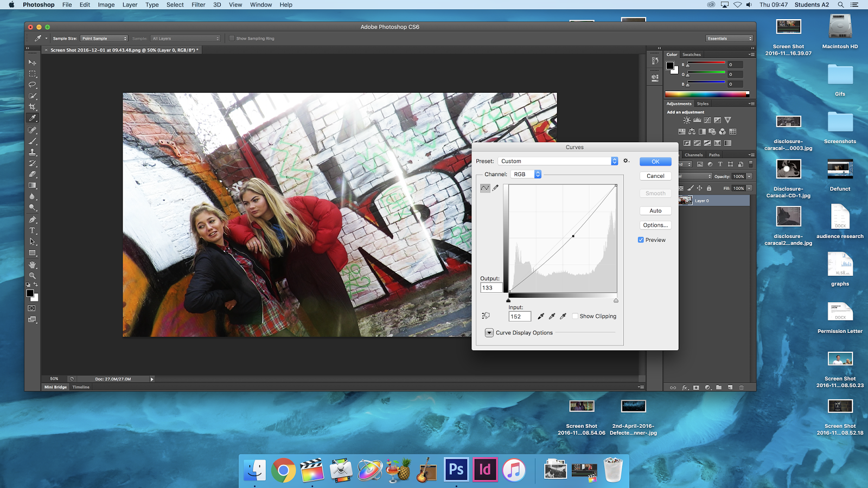Confirm Curves with the OK button
The height and width of the screenshot is (488, 868).
point(655,162)
